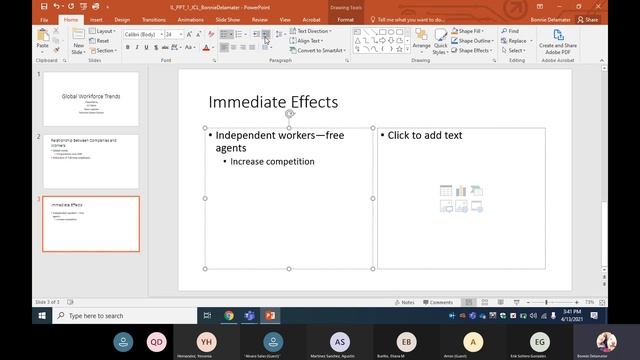The height and width of the screenshot is (360, 640).
Task: Open the Align Text dropdown
Action: 306,41
